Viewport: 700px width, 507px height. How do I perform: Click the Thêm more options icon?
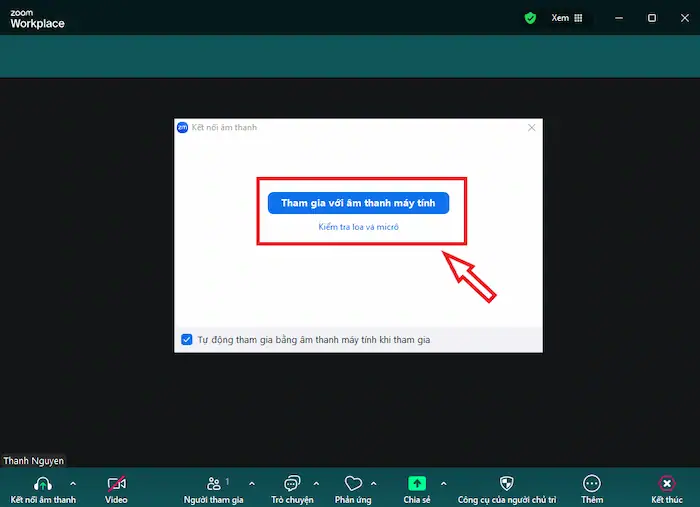coord(592,483)
